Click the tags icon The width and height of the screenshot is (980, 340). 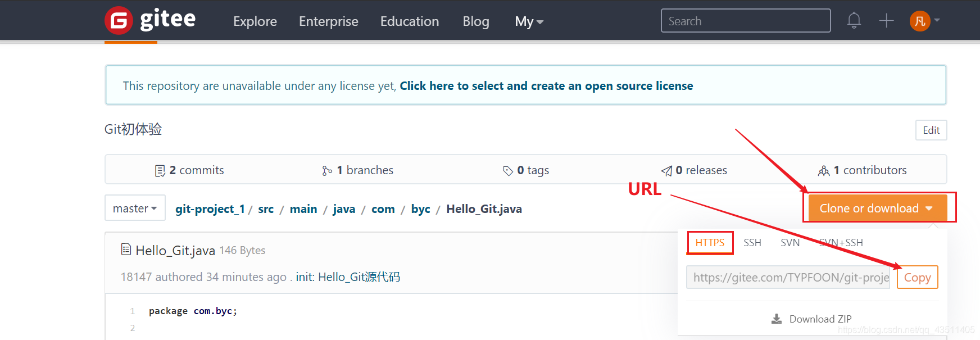click(508, 171)
